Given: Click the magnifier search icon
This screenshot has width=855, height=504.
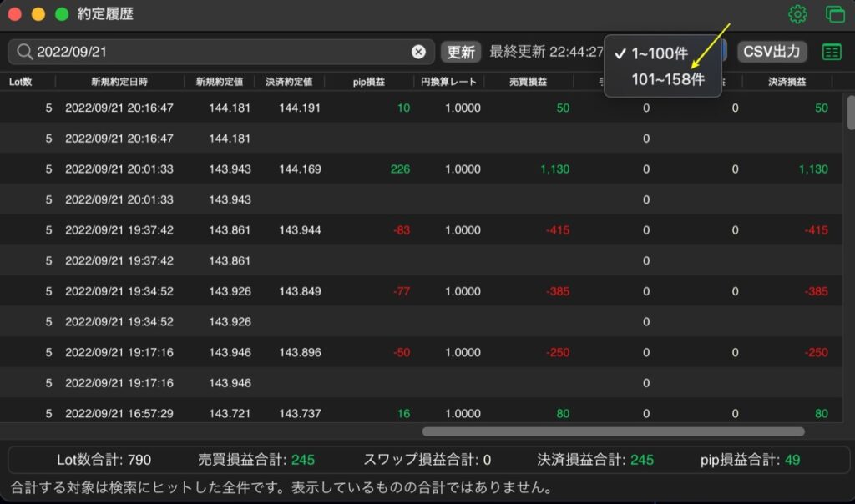Looking at the screenshot, I should pos(24,52).
